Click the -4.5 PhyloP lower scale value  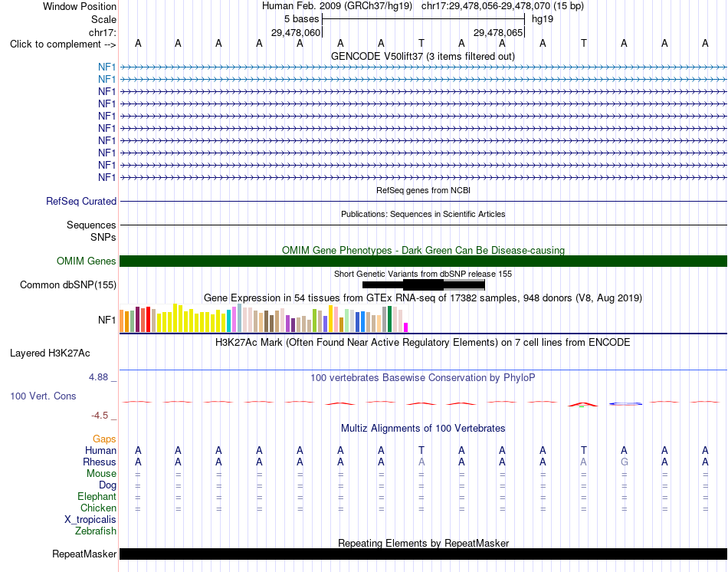click(x=100, y=416)
